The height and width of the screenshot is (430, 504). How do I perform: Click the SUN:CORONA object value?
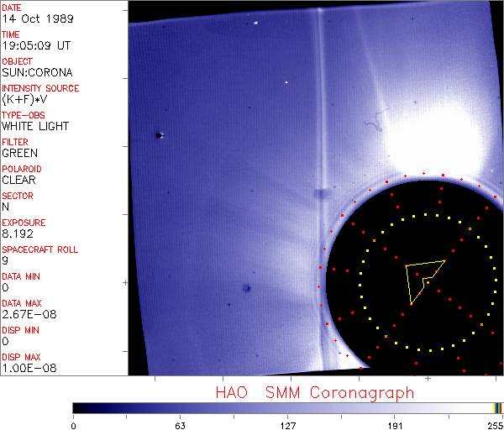pos(37,72)
